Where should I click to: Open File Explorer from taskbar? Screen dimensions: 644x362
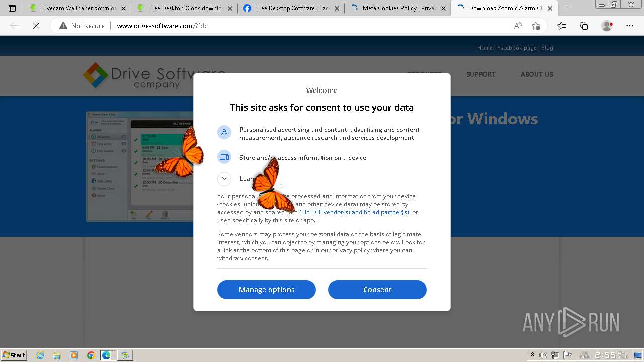[x=57, y=355]
